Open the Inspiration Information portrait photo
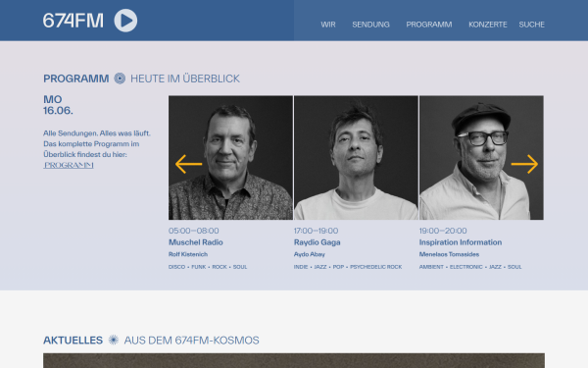The image size is (588, 368). [481, 158]
